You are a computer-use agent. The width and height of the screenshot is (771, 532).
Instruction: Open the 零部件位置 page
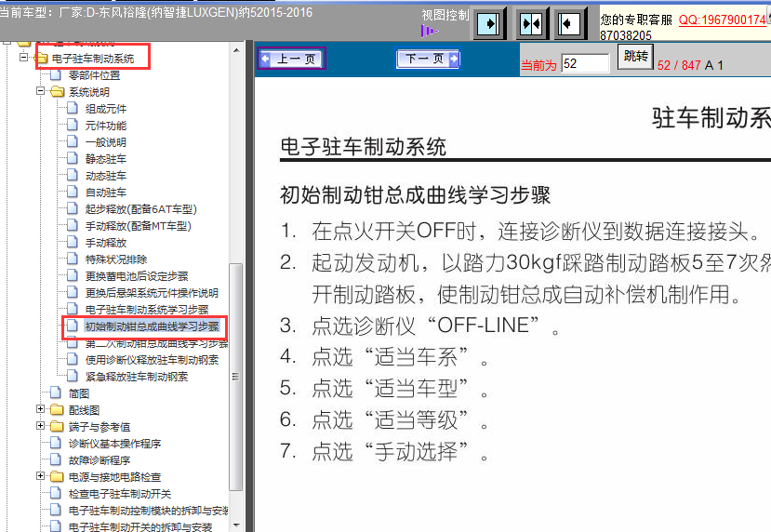(x=94, y=75)
